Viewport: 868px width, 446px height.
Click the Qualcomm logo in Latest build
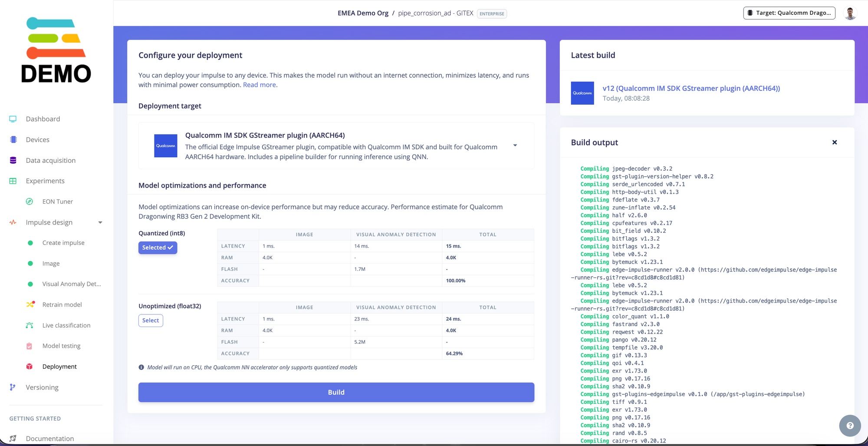point(582,93)
